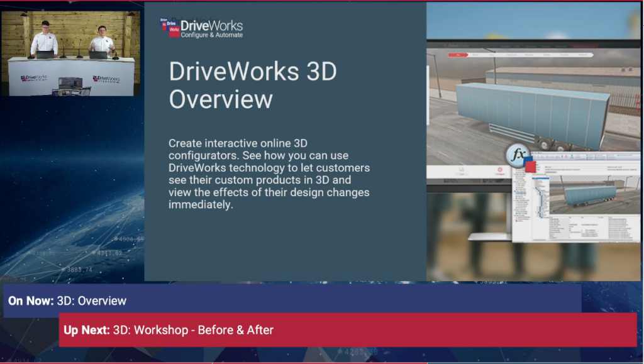
Task: Open the presenters' webcam video thumbnail
Action: pos(70,53)
